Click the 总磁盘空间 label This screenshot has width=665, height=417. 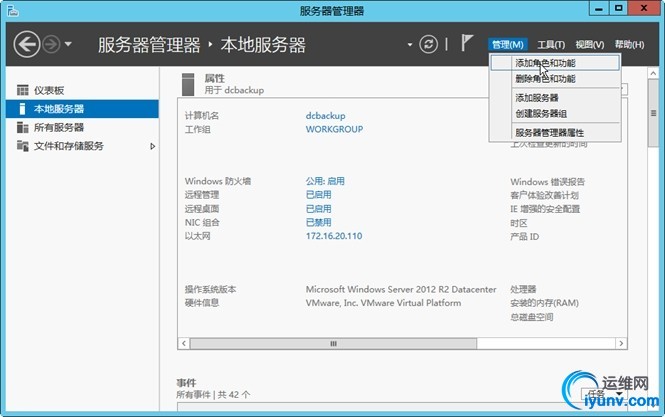(x=532, y=317)
